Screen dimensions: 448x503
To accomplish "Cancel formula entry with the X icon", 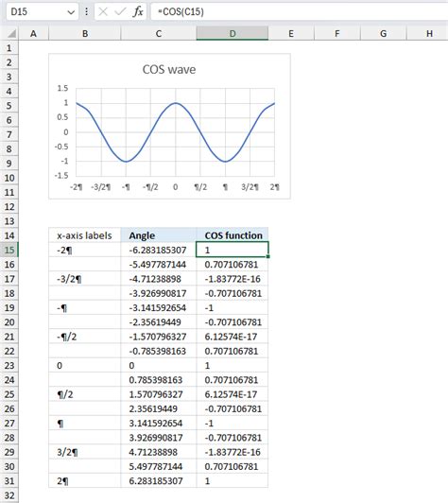I will coord(103,12).
